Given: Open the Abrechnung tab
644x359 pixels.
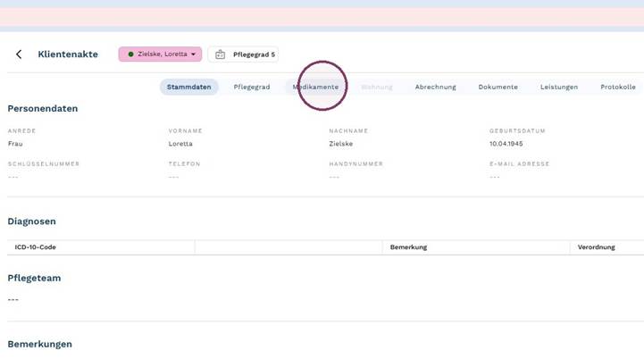Looking at the screenshot, I should [x=435, y=87].
